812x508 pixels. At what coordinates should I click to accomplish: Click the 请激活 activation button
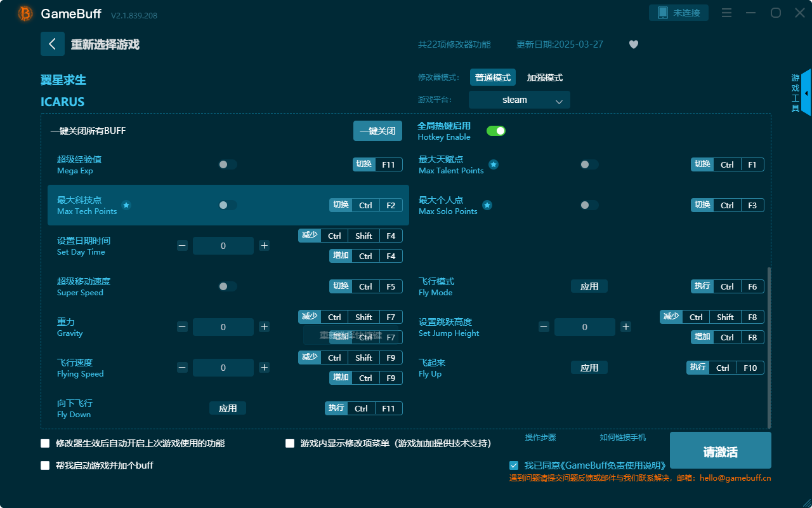coord(720,450)
